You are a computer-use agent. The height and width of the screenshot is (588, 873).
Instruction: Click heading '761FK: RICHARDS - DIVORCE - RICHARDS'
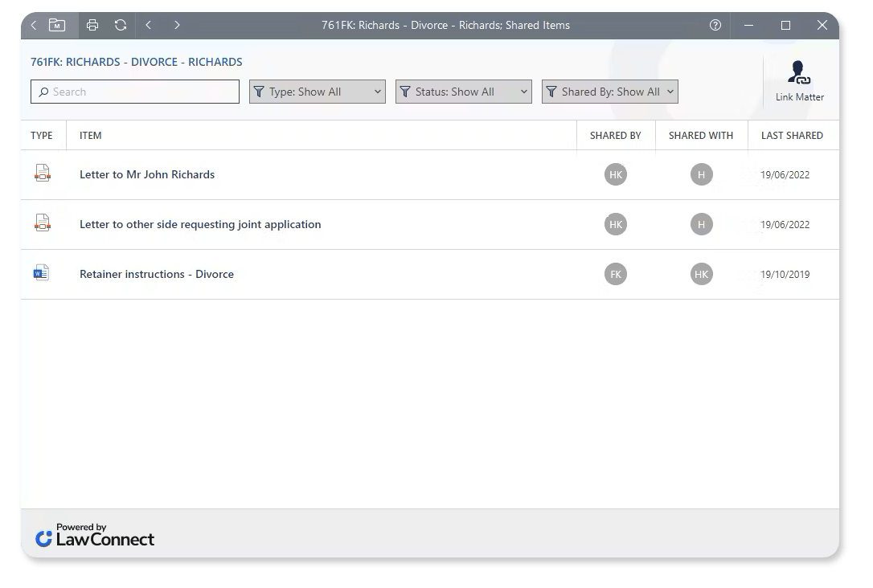click(x=137, y=62)
